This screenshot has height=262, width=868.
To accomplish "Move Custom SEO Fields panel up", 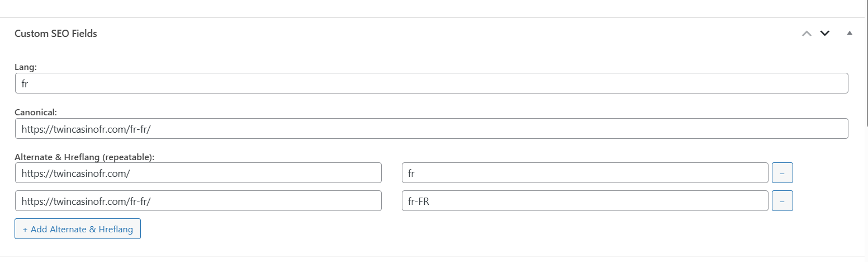I will tap(806, 34).
